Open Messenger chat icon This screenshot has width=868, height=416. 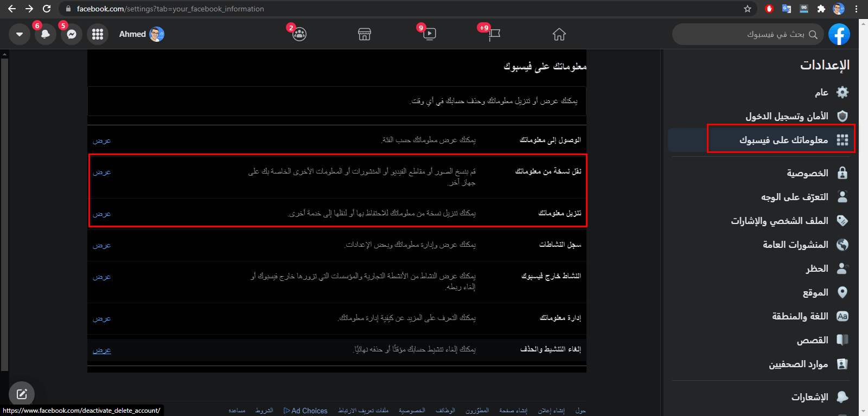[72, 34]
